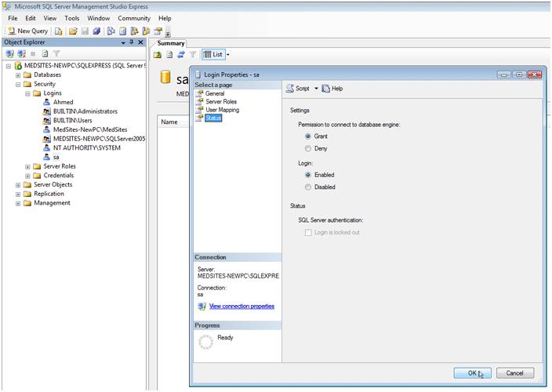This screenshot has height=392, width=552.
Task: Click Cancel in Login Properties dialog
Action: (515, 373)
